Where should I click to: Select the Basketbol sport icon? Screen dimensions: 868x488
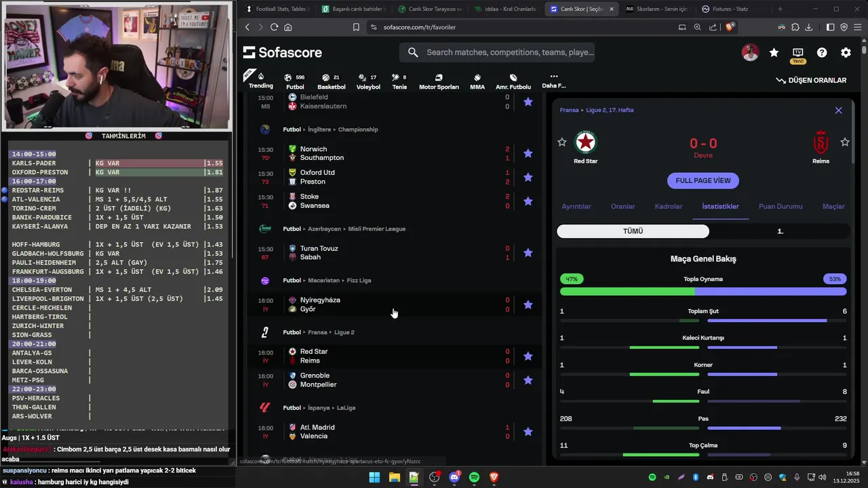tap(332, 81)
